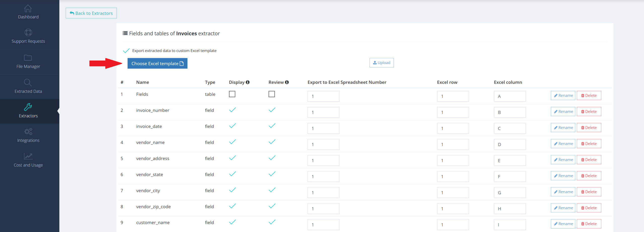Enable Review checkbox for Fields table

tap(272, 94)
